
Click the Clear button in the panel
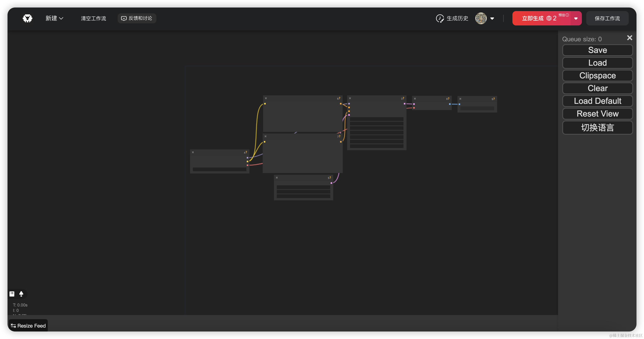[x=597, y=88]
